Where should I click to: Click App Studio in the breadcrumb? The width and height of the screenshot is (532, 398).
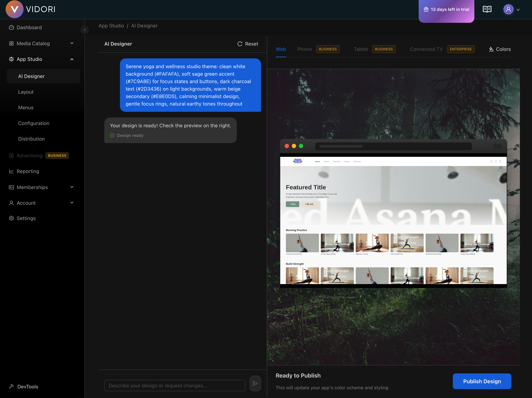point(111,25)
